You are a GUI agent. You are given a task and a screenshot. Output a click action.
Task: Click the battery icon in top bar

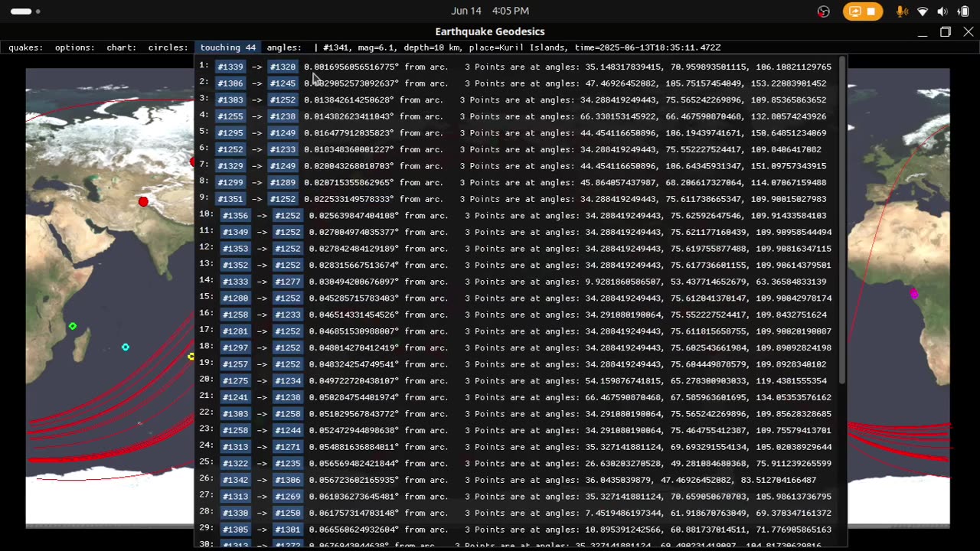point(964,11)
